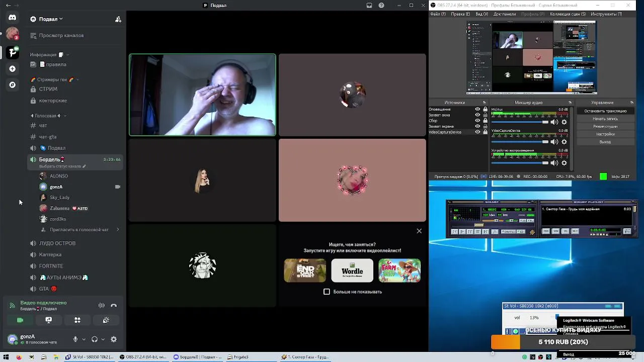This screenshot has height=362, width=644.
Task: Open Mic/Aux settings gear in OBS
Action: [564, 122]
